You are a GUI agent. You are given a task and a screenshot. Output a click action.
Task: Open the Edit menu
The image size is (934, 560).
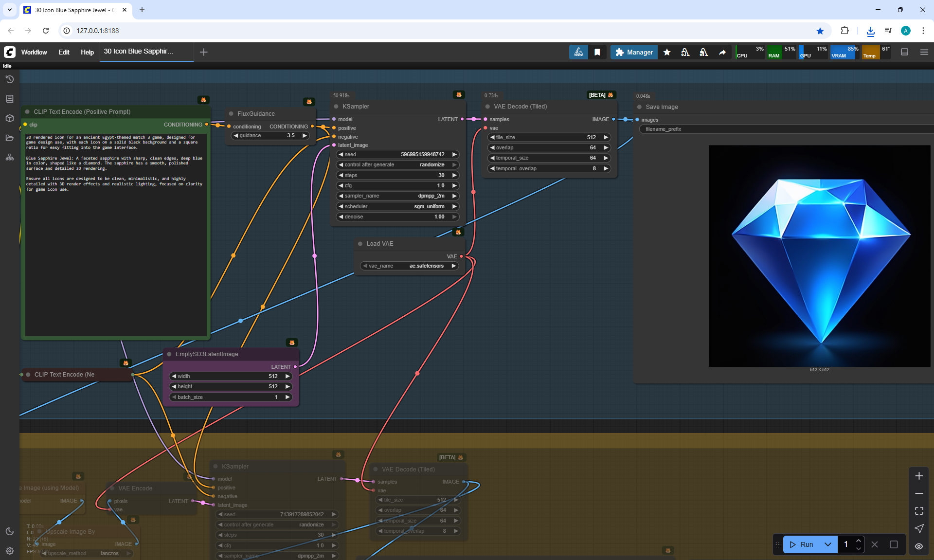pos(64,52)
